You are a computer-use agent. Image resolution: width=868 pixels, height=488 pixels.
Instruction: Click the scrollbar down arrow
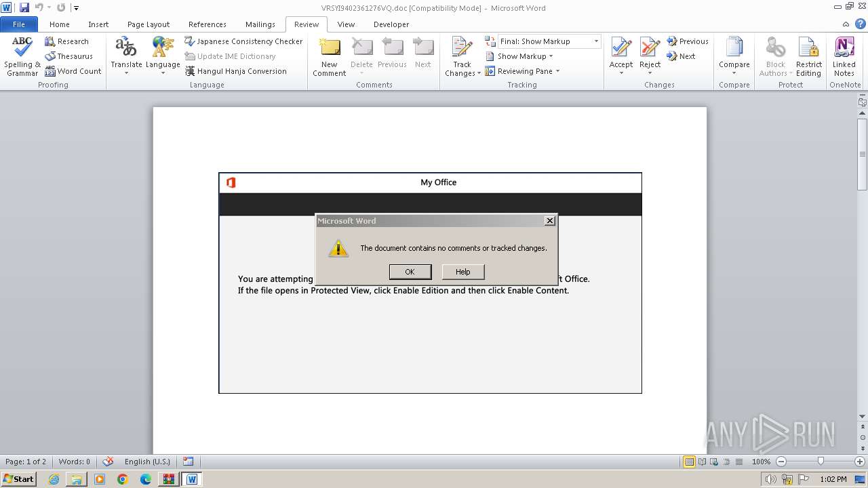[x=862, y=416]
